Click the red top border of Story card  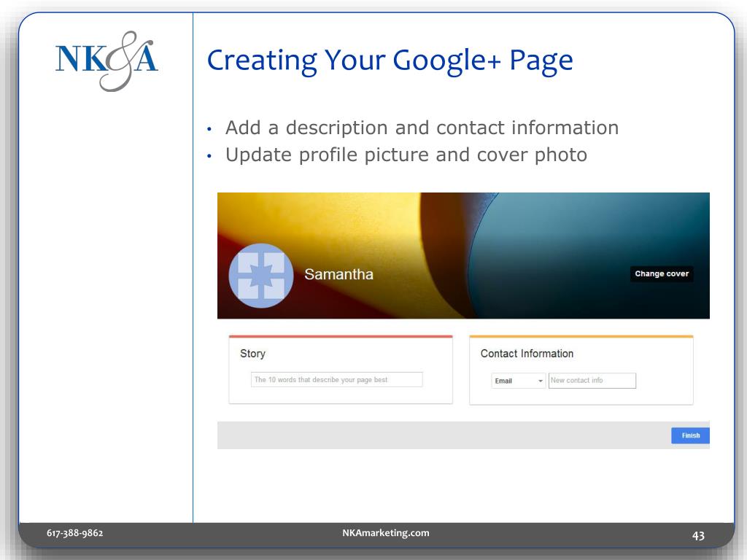tap(341, 337)
